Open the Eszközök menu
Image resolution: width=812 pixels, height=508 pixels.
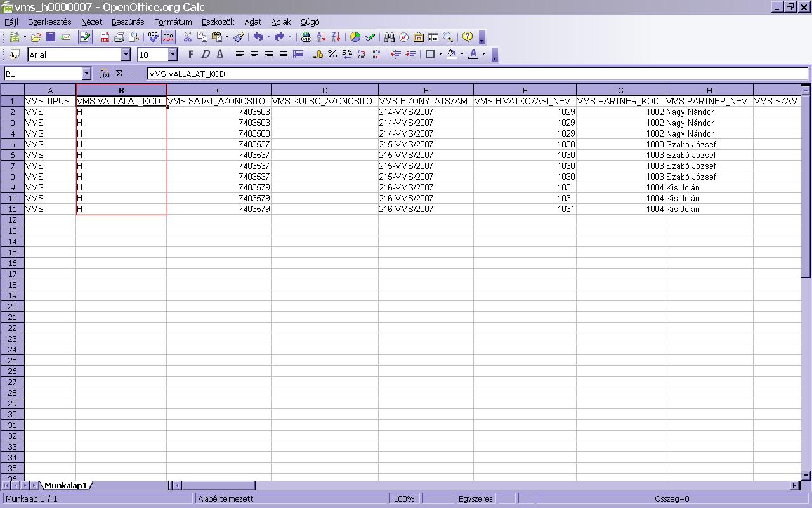coord(218,22)
